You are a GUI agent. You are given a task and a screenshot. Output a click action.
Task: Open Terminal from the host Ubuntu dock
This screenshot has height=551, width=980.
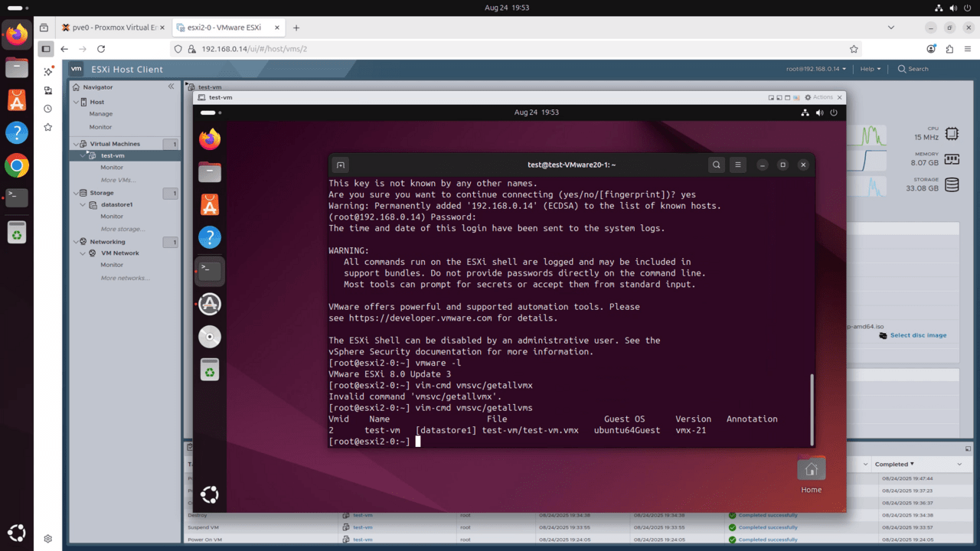pyautogui.click(x=17, y=197)
